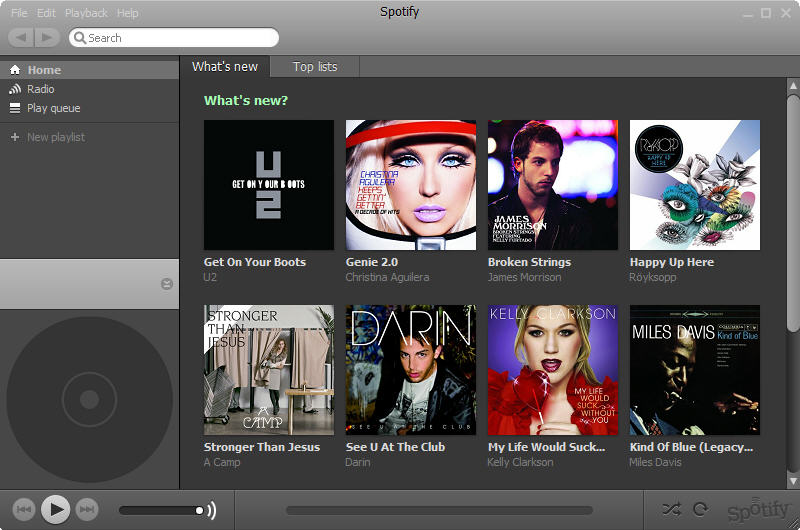The image size is (800, 530).
Task: Click the Play queue list icon
Action: [15, 108]
